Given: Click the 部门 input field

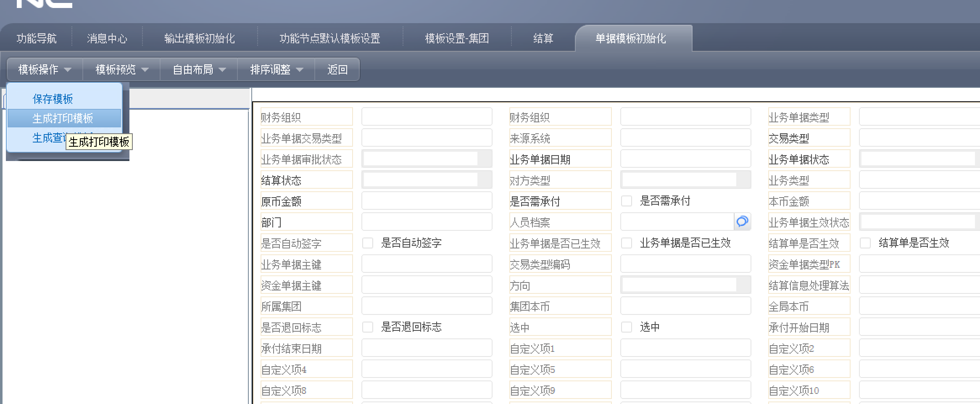Looking at the screenshot, I should tap(427, 222).
